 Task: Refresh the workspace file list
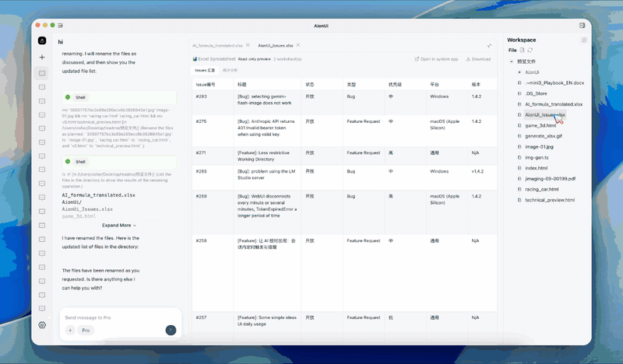(x=530, y=50)
